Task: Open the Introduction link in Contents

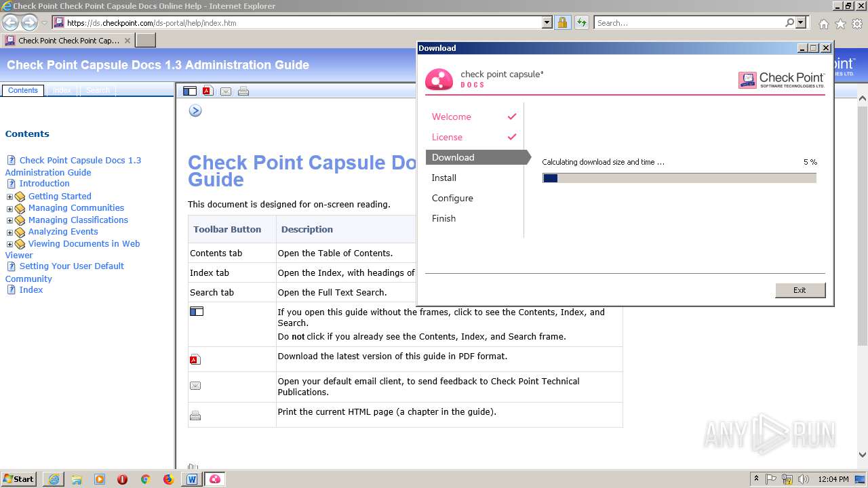Action: click(x=44, y=183)
